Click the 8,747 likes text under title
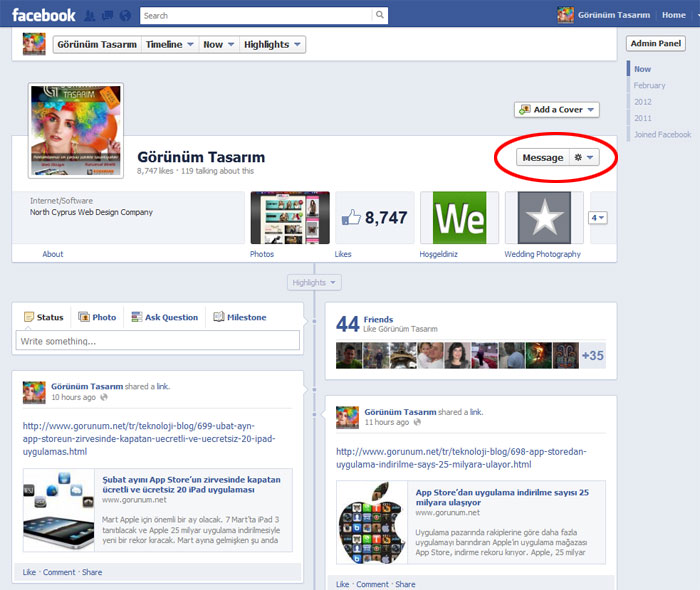This screenshot has height=590, width=700. [x=155, y=171]
